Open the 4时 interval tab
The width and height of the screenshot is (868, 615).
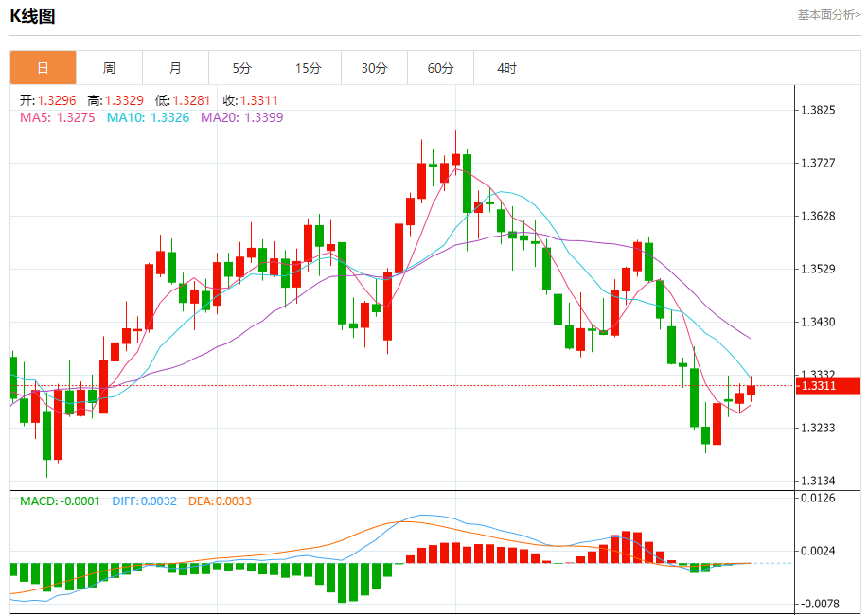507,68
